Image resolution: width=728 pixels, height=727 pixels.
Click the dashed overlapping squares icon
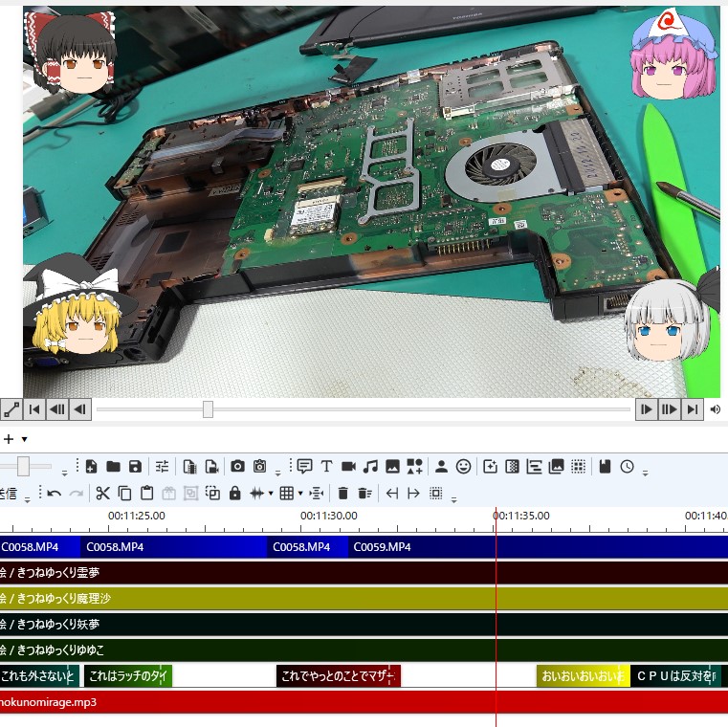click(x=212, y=493)
